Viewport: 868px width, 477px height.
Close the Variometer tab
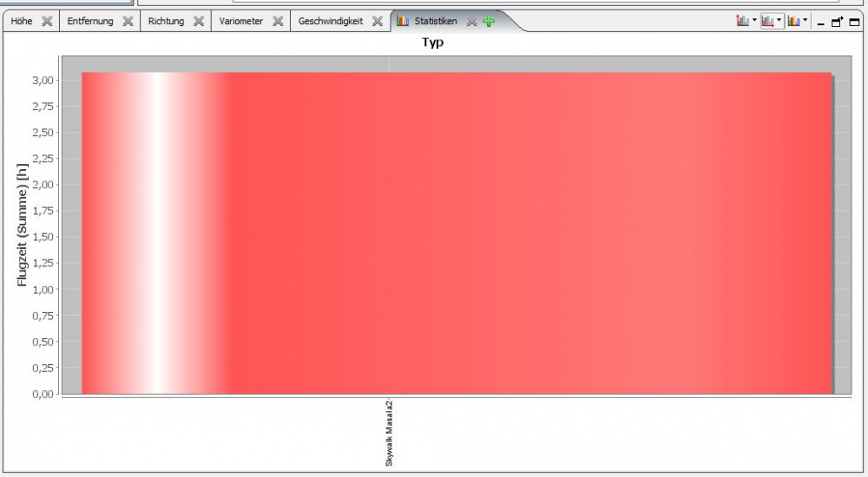[x=278, y=21]
